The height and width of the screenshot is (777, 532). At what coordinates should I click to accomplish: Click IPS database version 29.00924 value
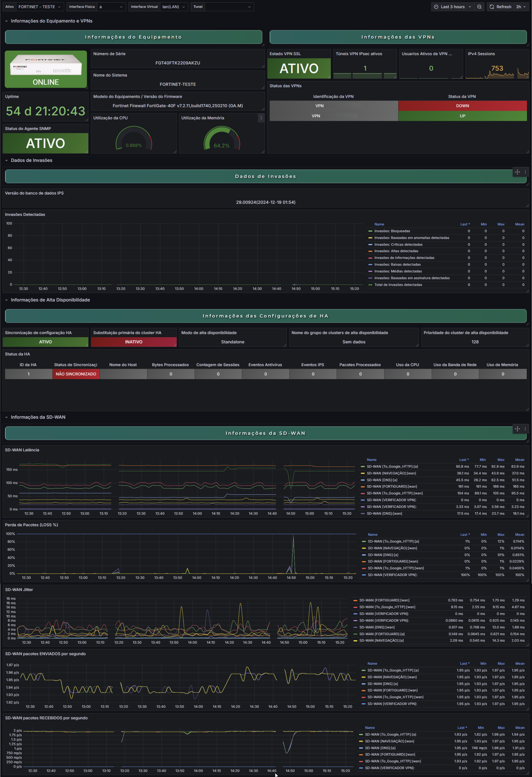[266, 202]
